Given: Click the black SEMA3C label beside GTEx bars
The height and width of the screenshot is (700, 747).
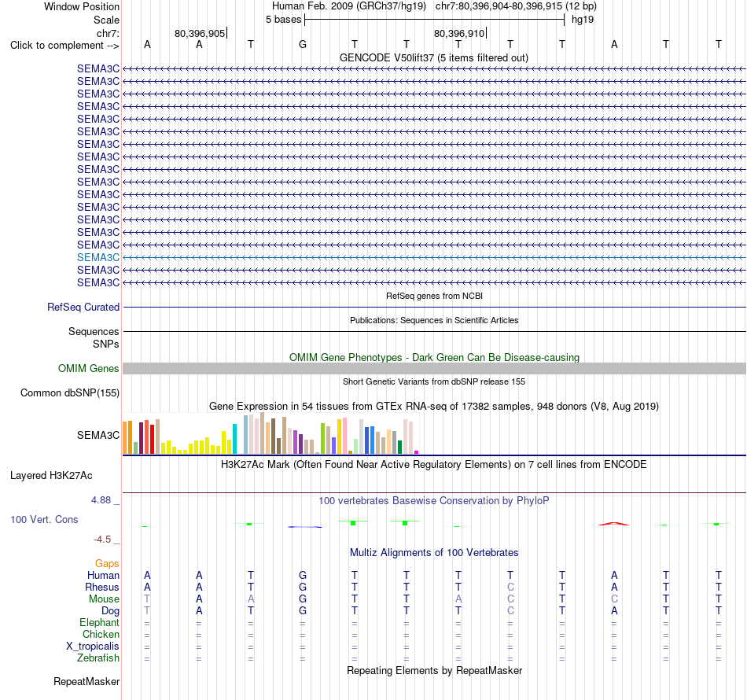Looking at the screenshot, I should tap(98, 435).
